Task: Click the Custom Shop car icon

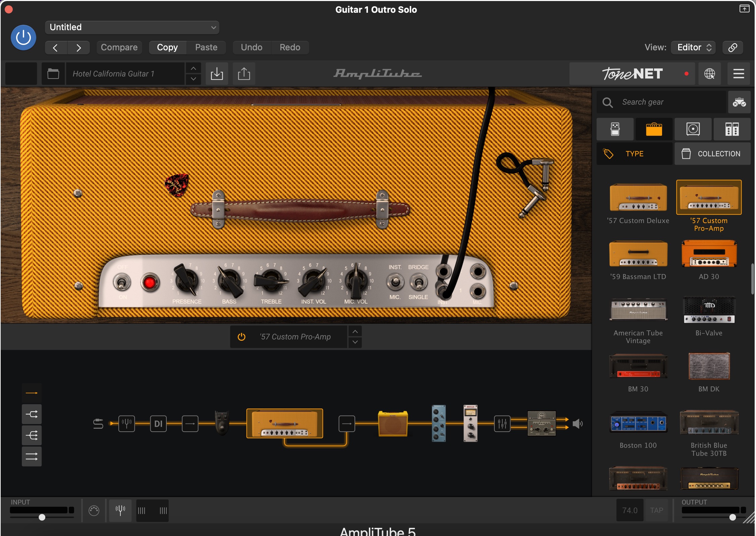Action: click(739, 102)
